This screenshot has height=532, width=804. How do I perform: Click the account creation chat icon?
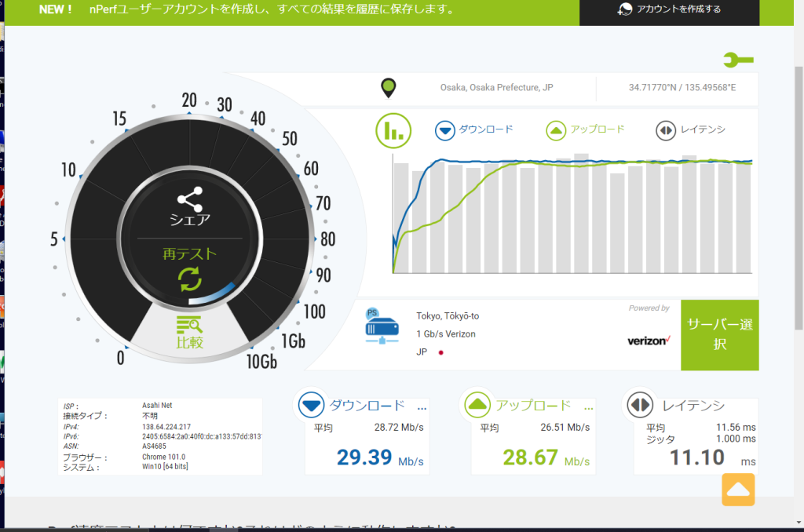[624, 9]
